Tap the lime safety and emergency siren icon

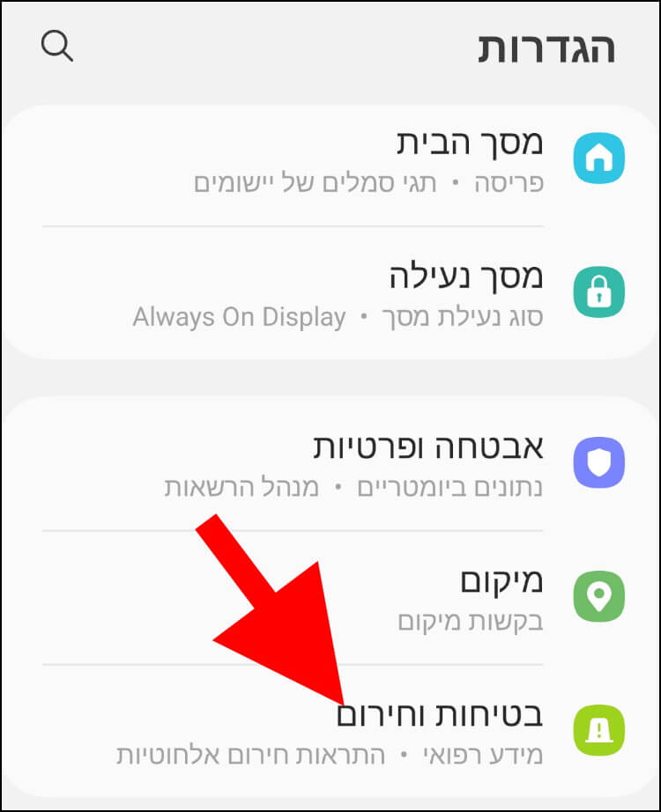pyautogui.click(x=598, y=730)
